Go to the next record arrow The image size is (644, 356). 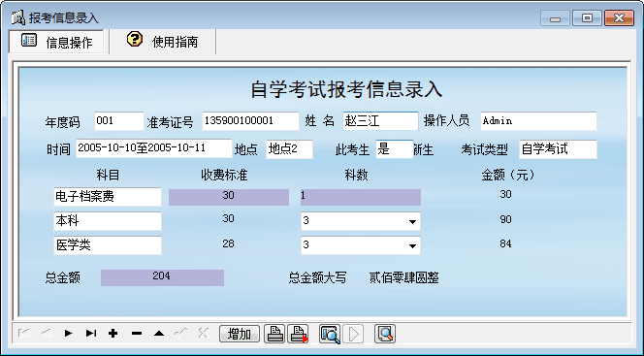coord(69,334)
